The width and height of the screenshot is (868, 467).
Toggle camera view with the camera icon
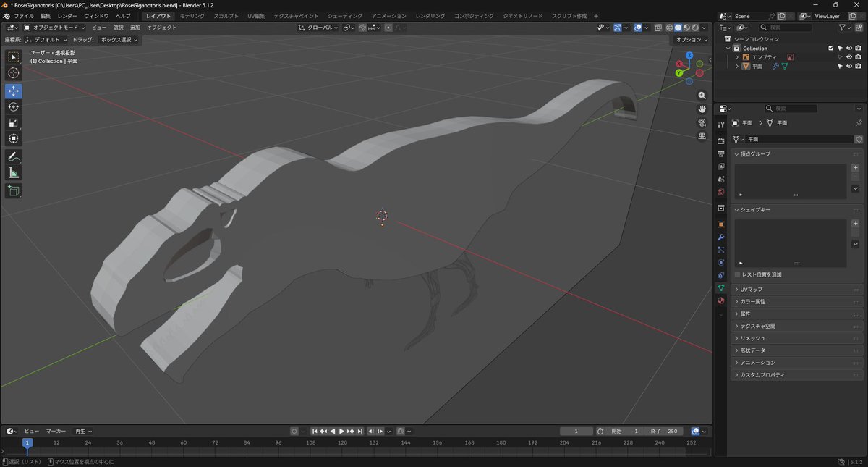click(702, 122)
